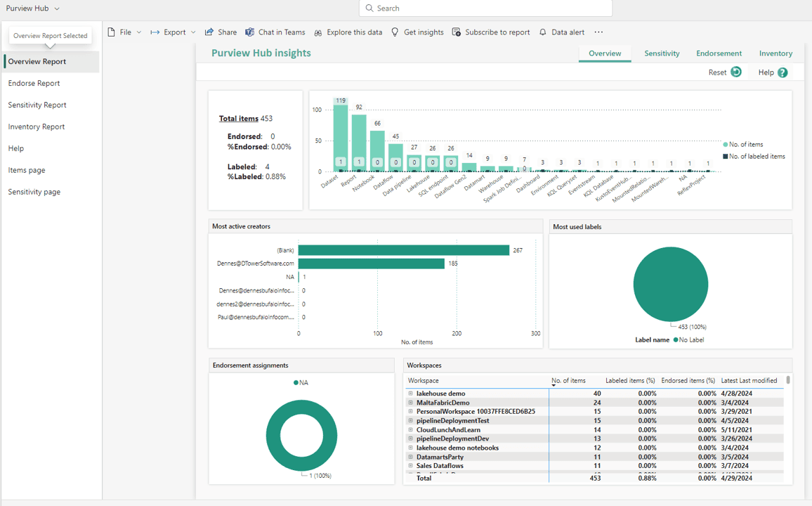Image resolution: width=812 pixels, height=506 pixels.
Task: Expand the CloudLunchAndLearn row
Action: coord(411,429)
